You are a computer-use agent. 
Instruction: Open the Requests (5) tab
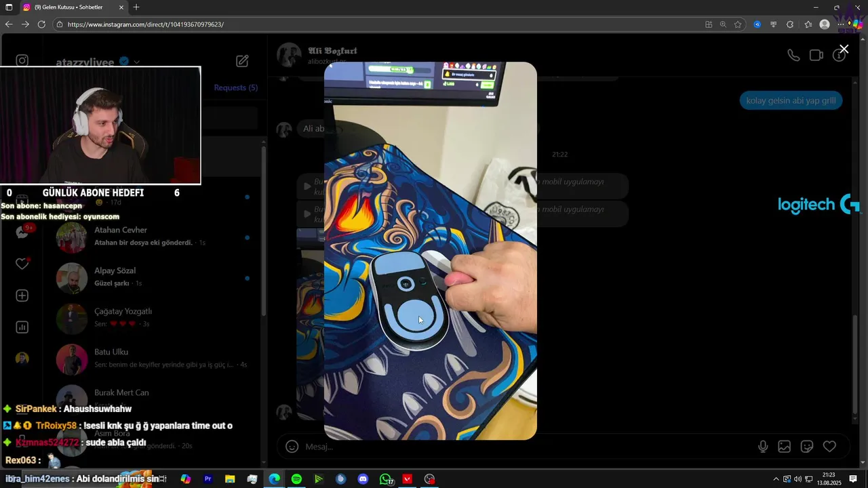click(x=235, y=87)
